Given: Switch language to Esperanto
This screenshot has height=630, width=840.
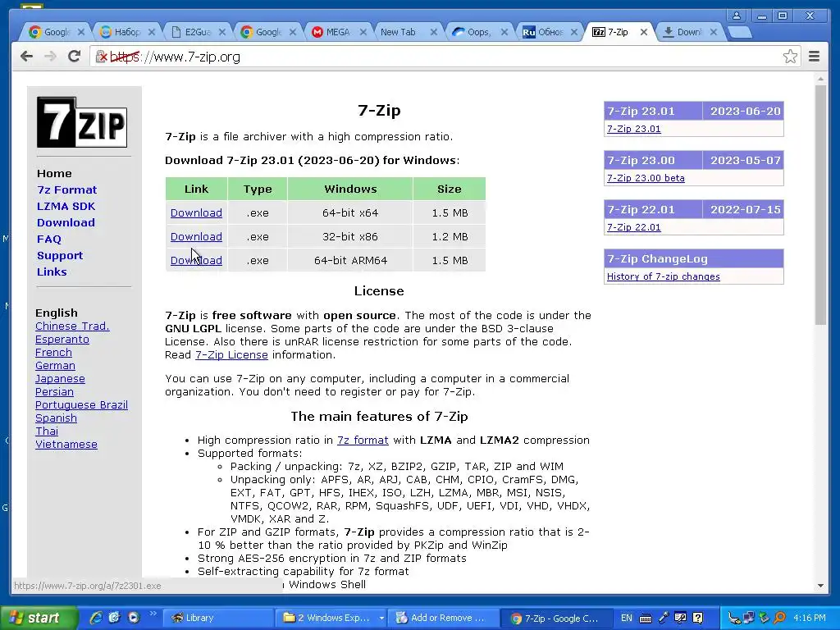Looking at the screenshot, I should [62, 340].
